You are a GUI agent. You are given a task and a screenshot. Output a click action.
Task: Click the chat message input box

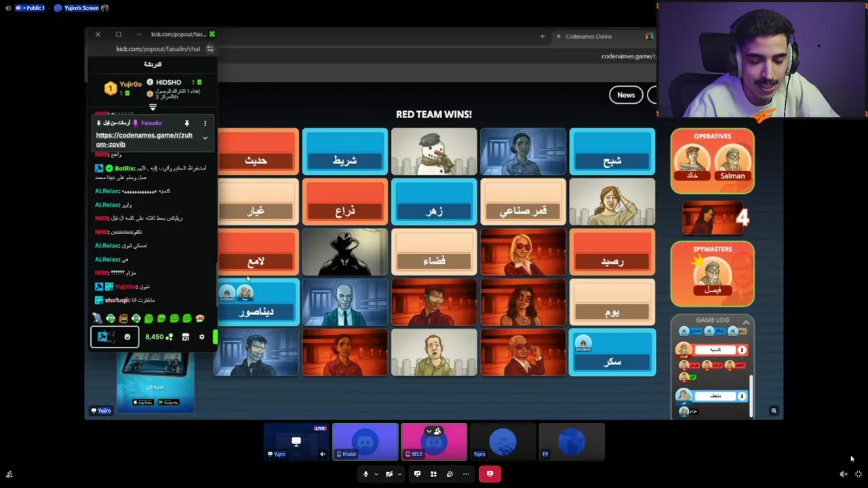[x=115, y=337]
